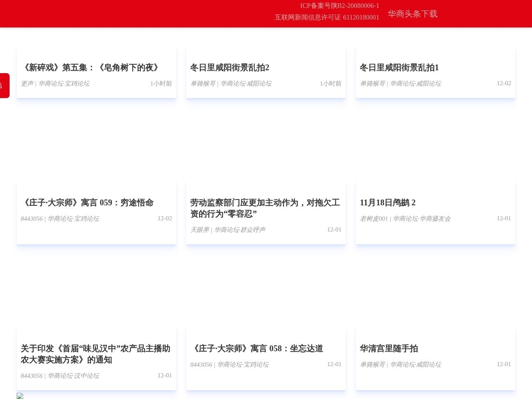Screen dimensions: 532x399
Task: Open the 冬日里咸阳街景乱拍2 post
Action: point(230,67)
